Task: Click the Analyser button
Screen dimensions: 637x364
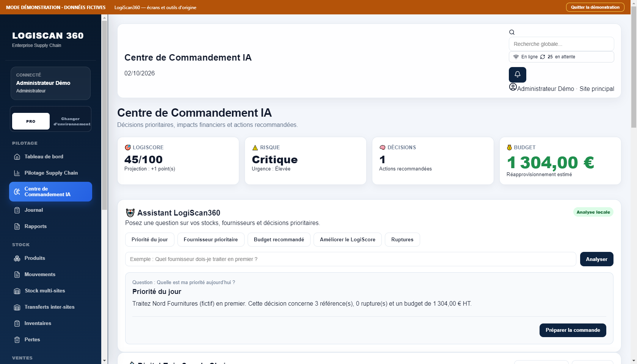Action: pos(596,259)
